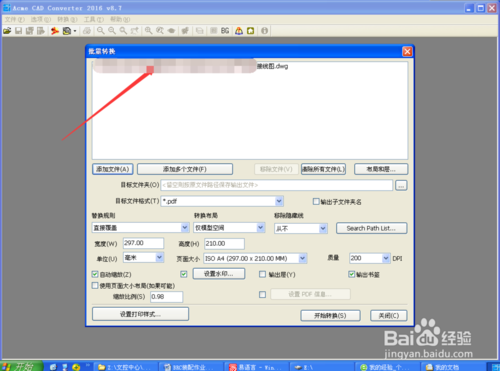Click the 我的经验 browser taskbar item

(x=386, y=367)
